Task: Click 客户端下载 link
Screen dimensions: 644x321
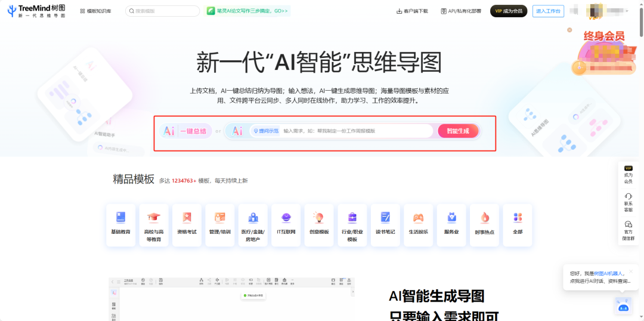Action: click(412, 11)
